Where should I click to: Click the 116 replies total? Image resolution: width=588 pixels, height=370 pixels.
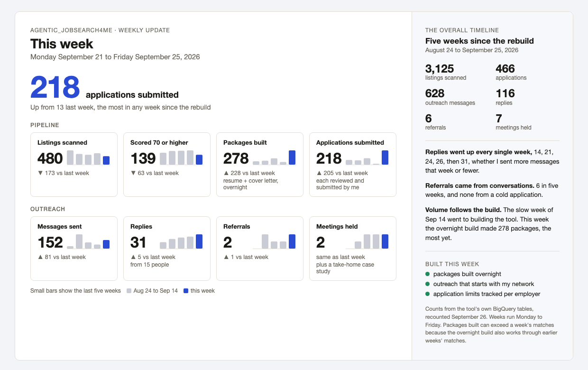coord(505,93)
